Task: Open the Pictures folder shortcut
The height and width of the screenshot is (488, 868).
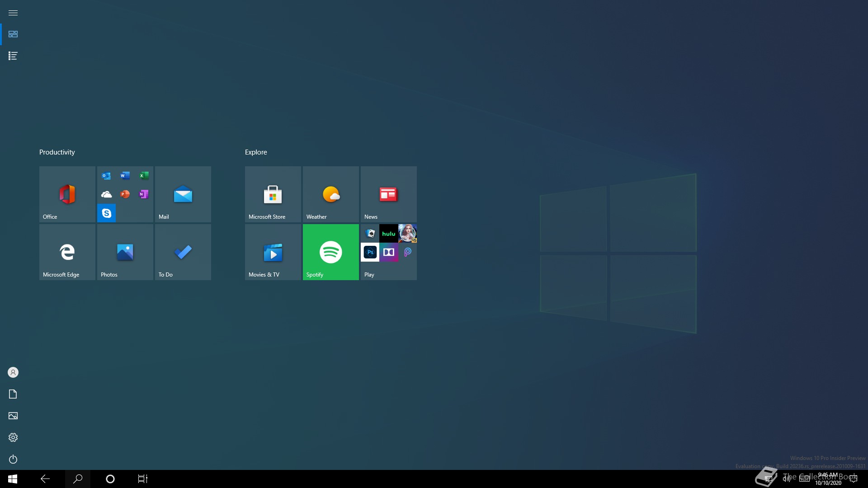Action: [x=13, y=416]
